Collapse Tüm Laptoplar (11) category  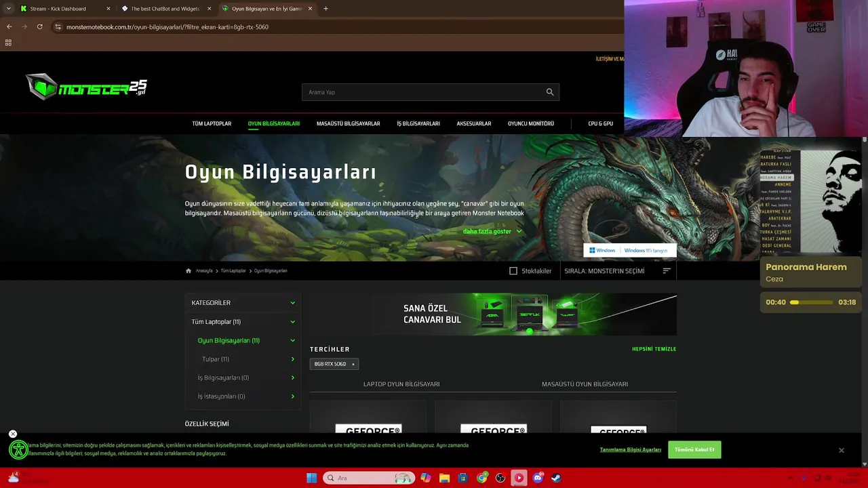(x=293, y=322)
